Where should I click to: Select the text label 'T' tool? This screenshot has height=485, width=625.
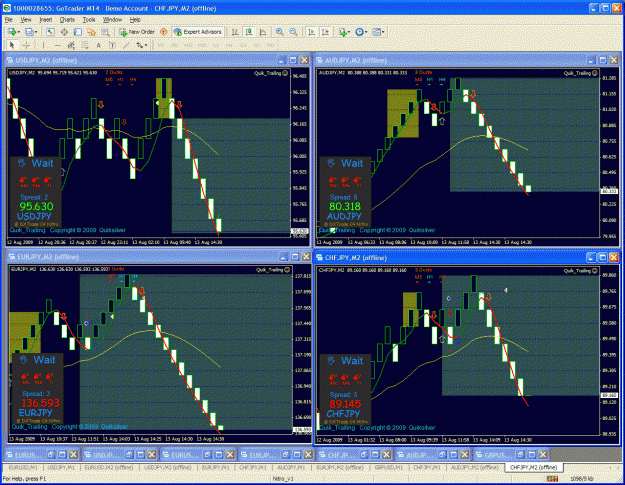point(112,45)
